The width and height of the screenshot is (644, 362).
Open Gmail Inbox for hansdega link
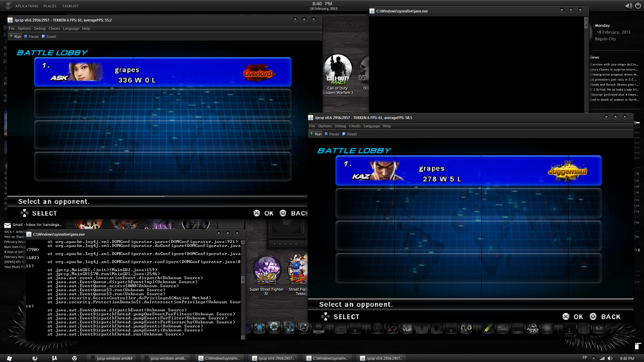(37, 225)
